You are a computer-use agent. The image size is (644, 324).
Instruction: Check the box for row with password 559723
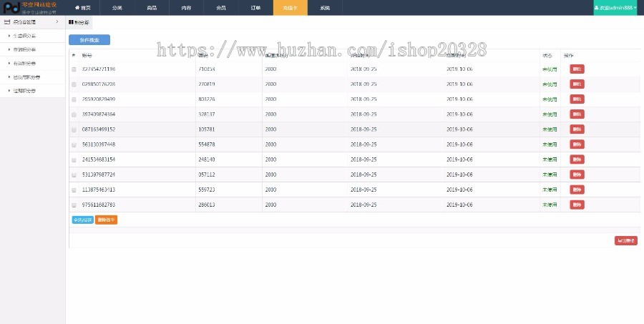74,190
